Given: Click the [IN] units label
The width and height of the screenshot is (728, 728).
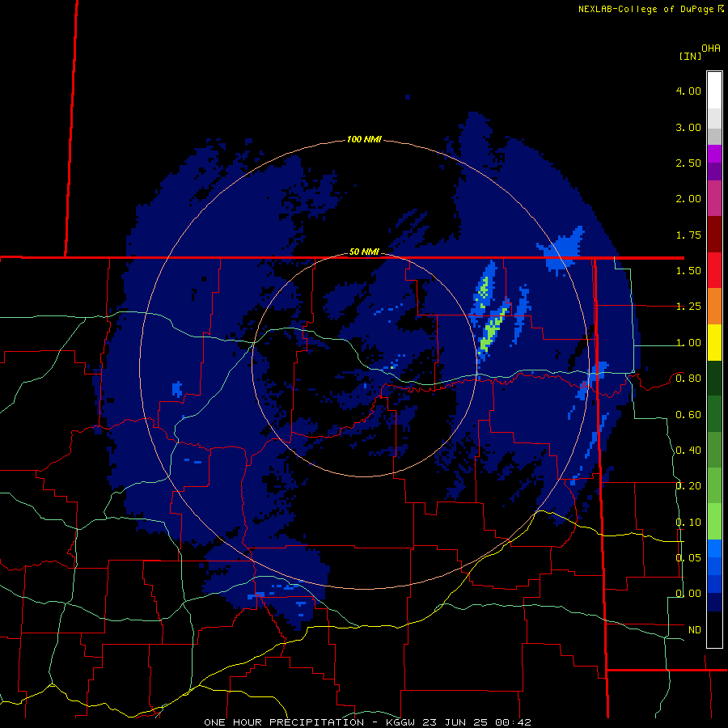Looking at the screenshot, I should pos(690,56).
